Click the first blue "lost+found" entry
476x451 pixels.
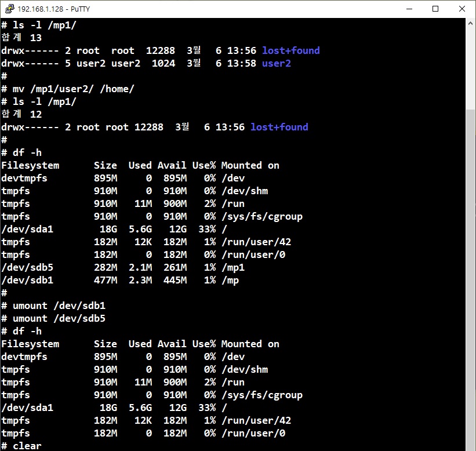coord(291,50)
